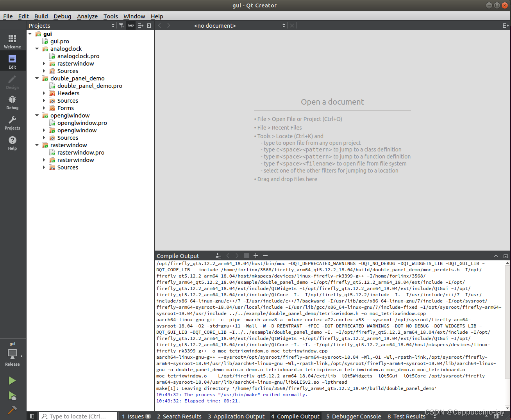Image resolution: width=511 pixels, height=420 pixels.
Task: Open the Debug menu
Action: (x=62, y=16)
